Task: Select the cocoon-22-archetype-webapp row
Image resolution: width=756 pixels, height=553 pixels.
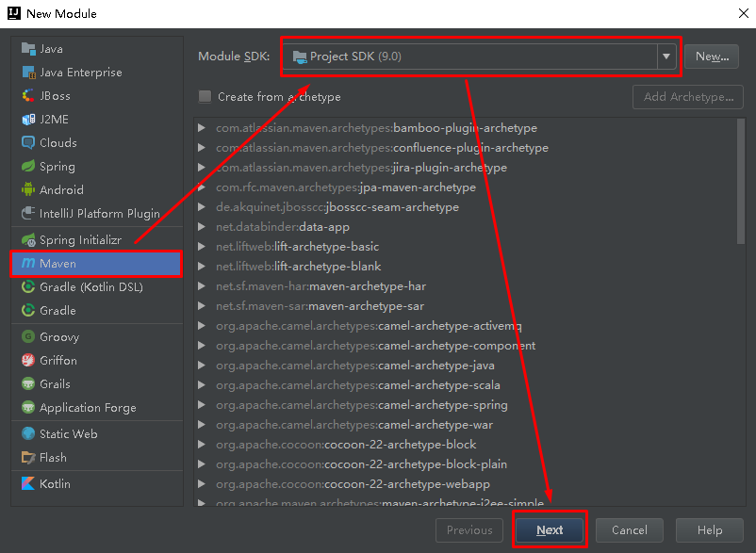Action: pyautogui.click(x=468, y=483)
